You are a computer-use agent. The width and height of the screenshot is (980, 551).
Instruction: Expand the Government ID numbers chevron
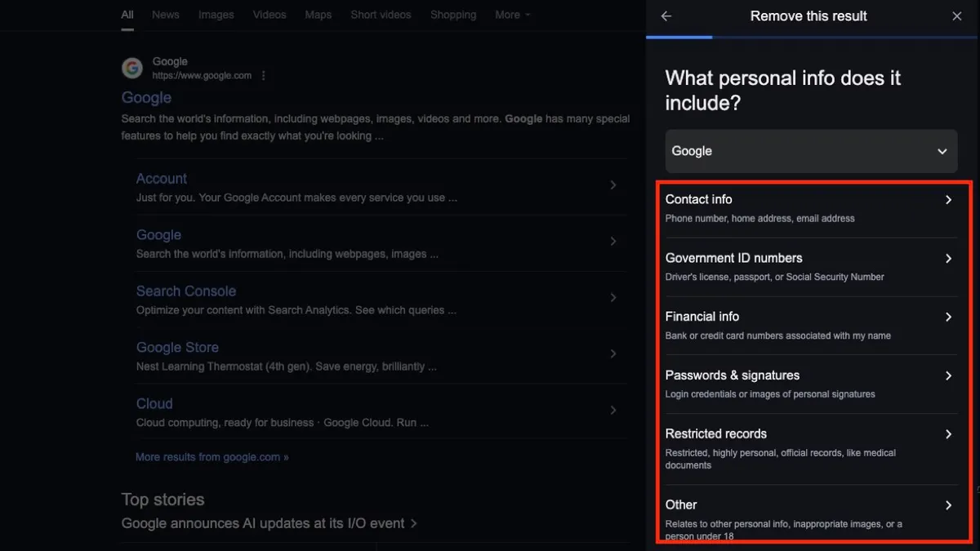(948, 259)
